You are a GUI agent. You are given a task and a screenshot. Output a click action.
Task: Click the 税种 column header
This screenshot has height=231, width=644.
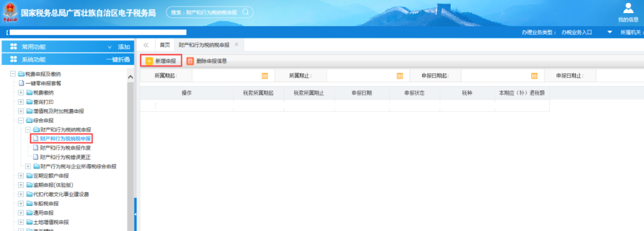pos(467,93)
